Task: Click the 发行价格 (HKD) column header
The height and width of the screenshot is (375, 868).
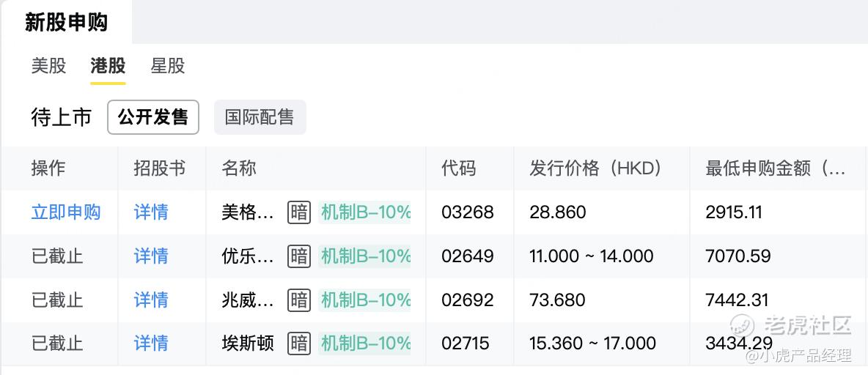Action: [595, 168]
